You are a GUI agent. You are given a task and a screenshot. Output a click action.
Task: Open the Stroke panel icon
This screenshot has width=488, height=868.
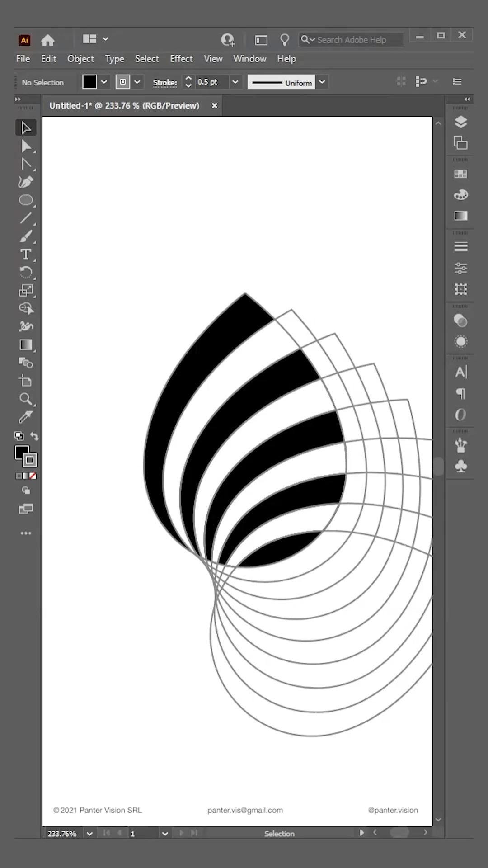coord(460,247)
